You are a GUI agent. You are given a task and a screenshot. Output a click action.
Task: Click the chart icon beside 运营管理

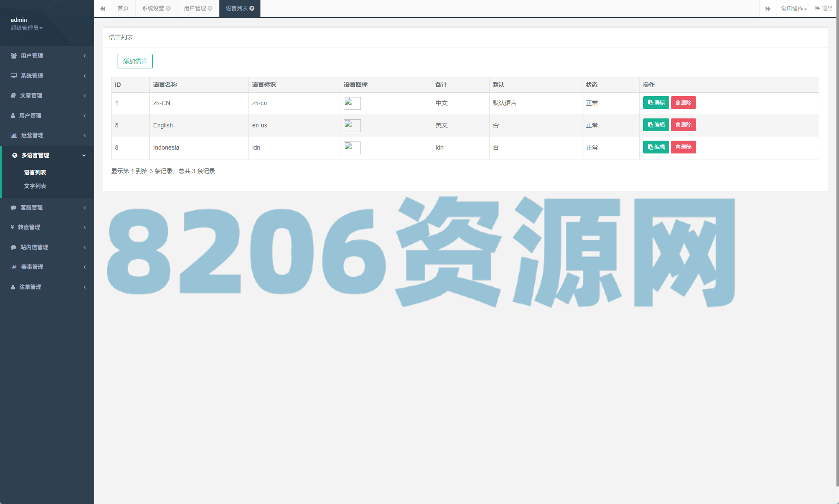click(14, 135)
